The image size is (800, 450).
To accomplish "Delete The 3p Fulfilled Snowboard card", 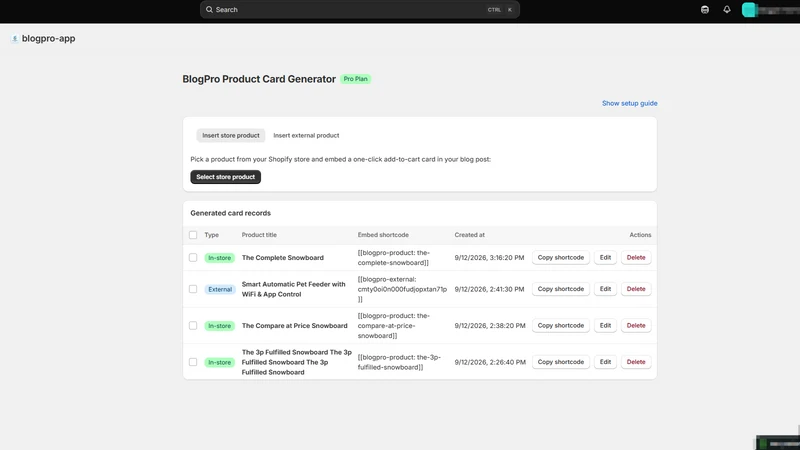I will click(x=636, y=362).
